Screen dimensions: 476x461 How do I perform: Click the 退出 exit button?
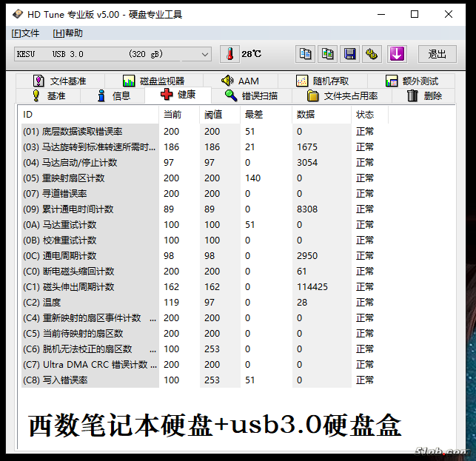[x=438, y=54]
